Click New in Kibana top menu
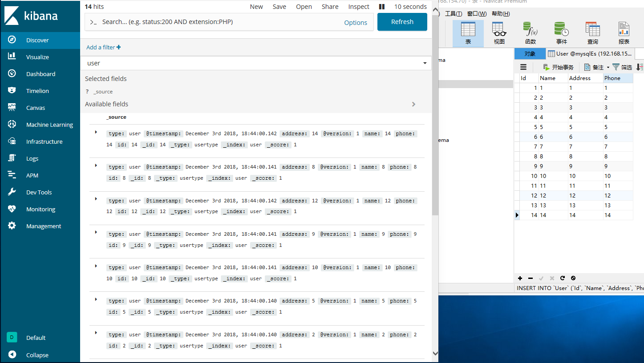644x363 pixels. 256,7
